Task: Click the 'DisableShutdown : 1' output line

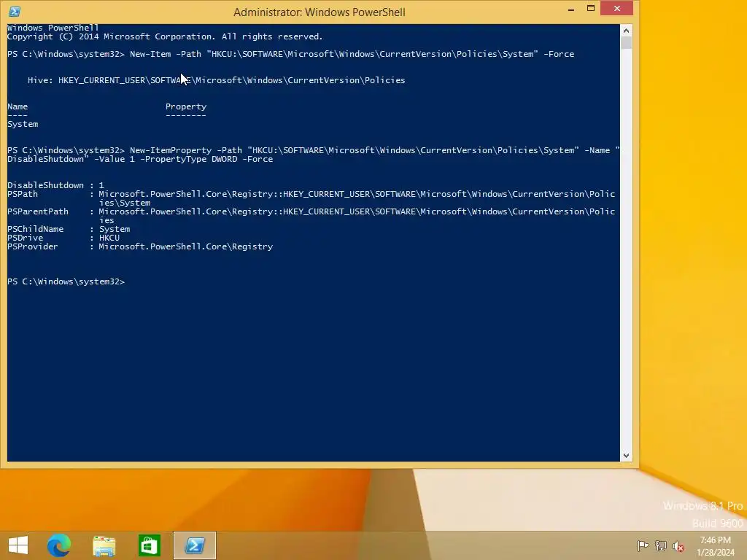Action: pyautogui.click(x=55, y=184)
